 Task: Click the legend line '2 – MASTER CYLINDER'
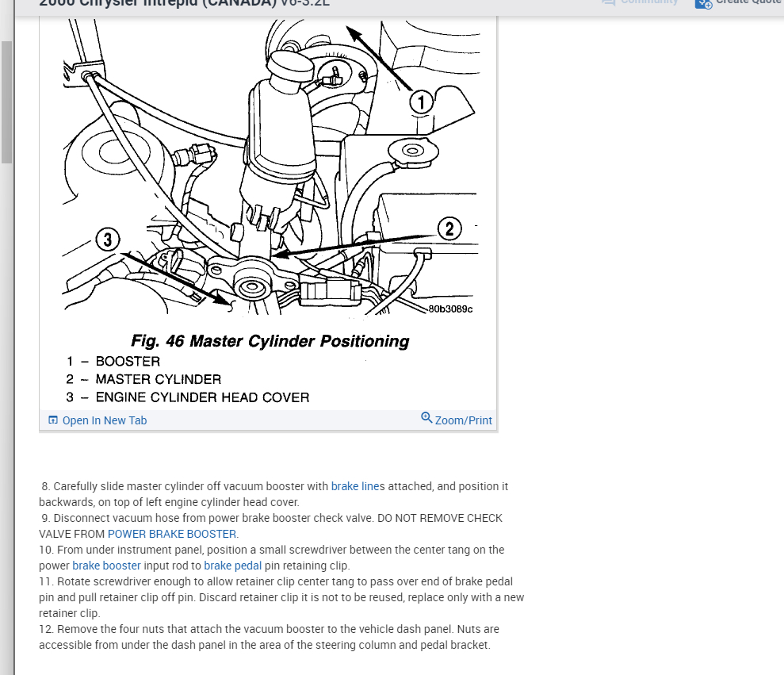(143, 379)
